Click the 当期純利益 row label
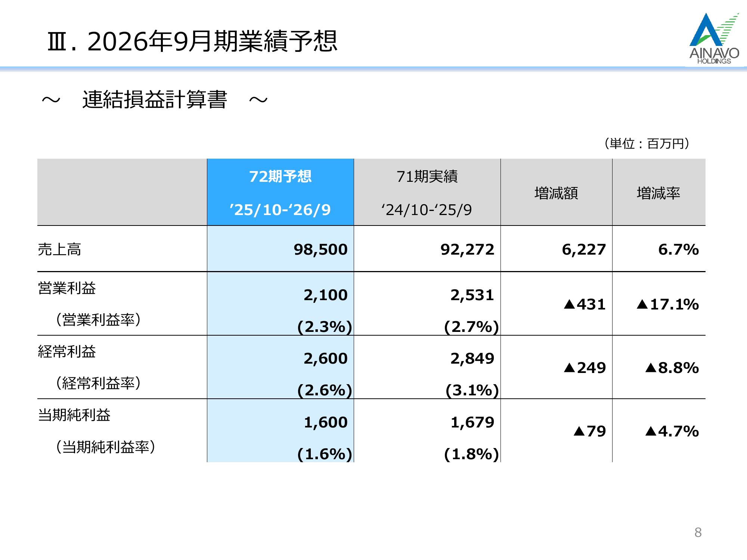 pos(74,415)
